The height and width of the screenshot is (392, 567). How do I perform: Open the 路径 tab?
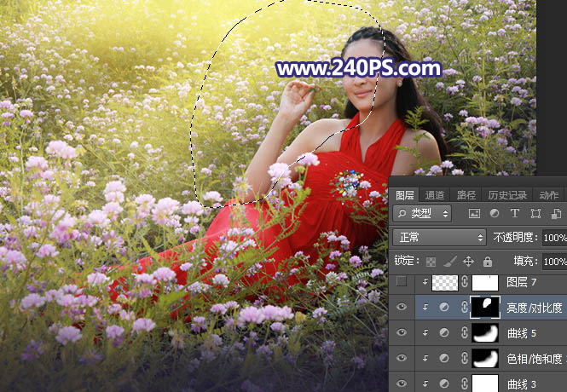point(466,194)
